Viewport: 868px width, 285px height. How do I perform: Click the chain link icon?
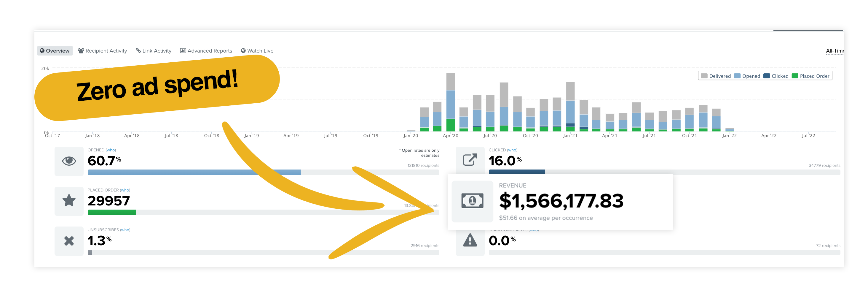point(138,50)
